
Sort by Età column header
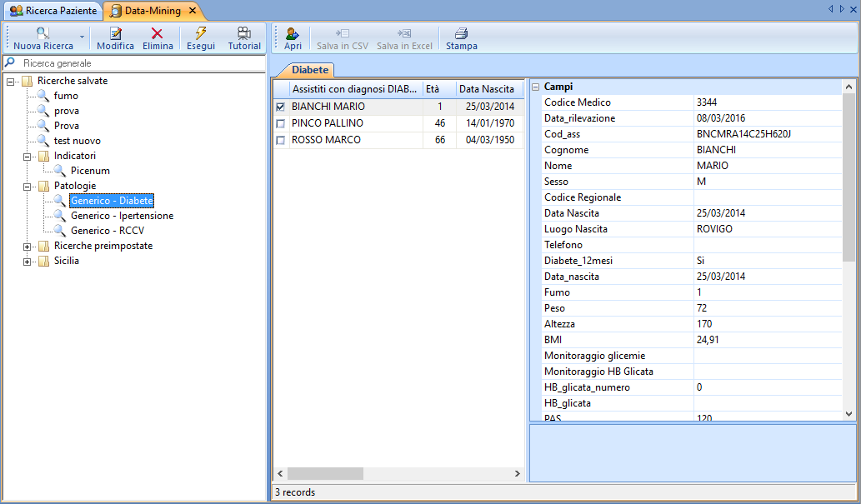coord(439,89)
